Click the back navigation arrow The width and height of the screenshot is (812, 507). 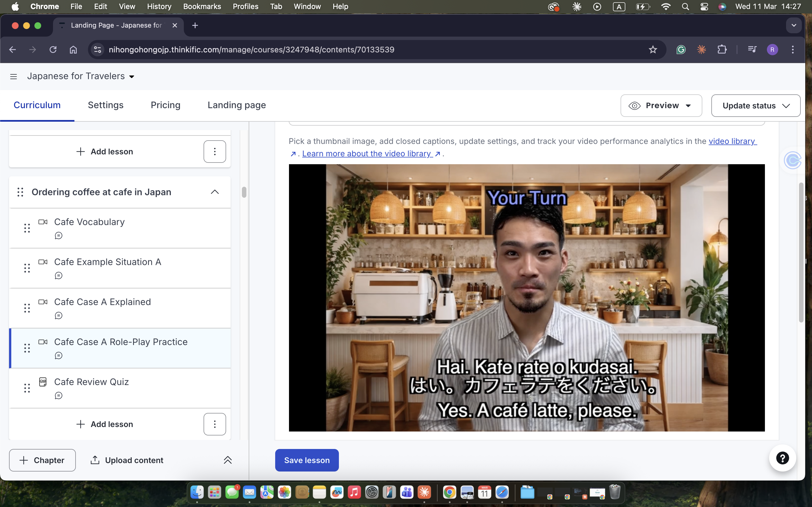[x=12, y=49]
